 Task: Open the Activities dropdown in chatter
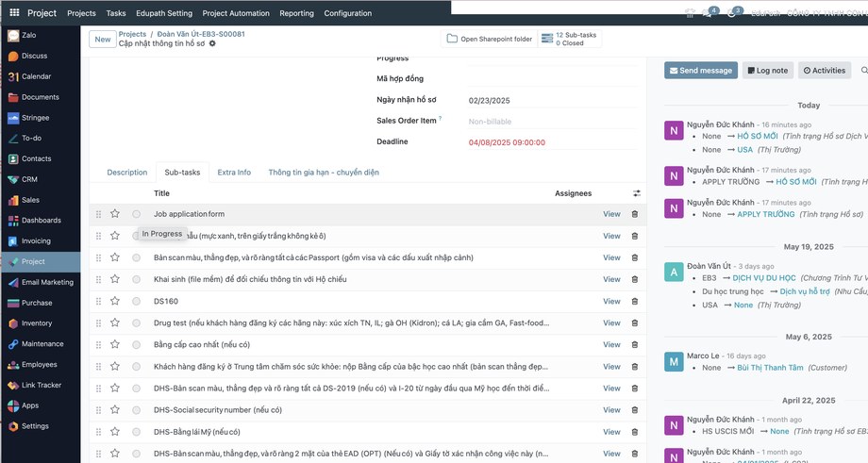point(825,71)
